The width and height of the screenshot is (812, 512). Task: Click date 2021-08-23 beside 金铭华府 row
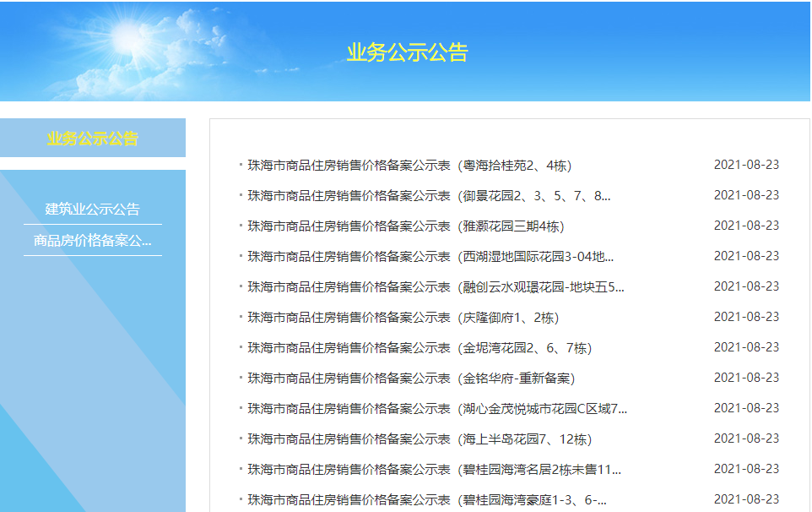pos(746,378)
